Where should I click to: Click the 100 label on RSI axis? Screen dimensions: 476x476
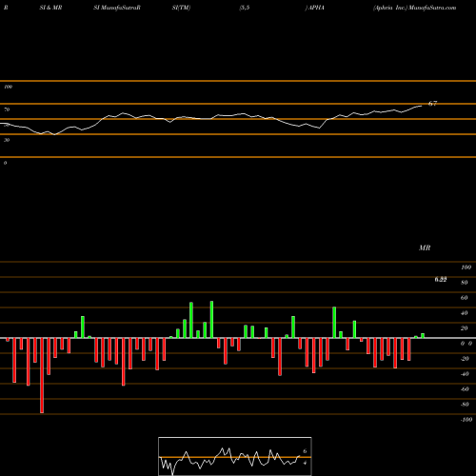click(8, 87)
